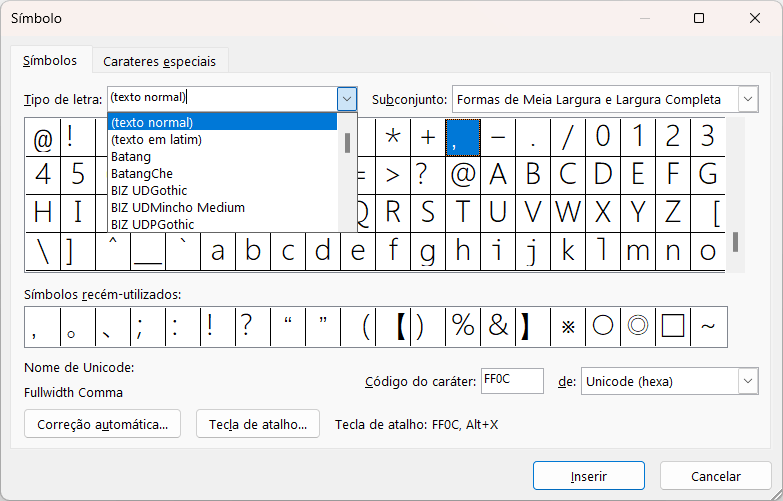Screen dimensions: 783x501
Task: Select the greater-than symbol in the grid
Action: point(393,175)
